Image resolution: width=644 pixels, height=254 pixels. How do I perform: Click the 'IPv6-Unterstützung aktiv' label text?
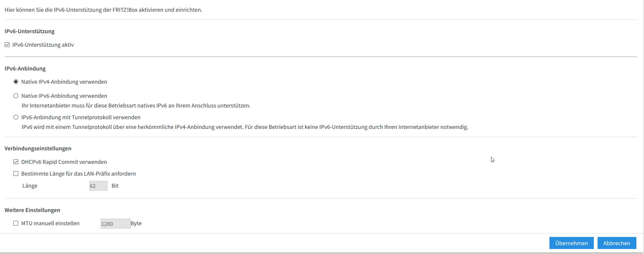(43, 45)
